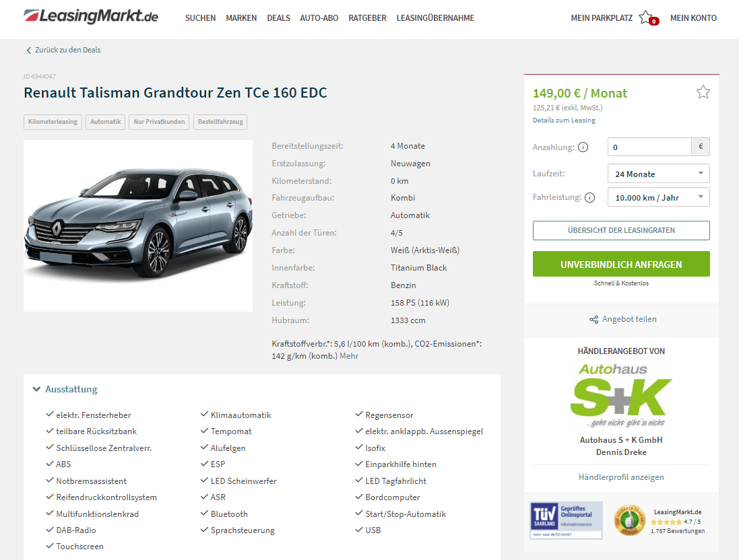Screen dimensions: 739x560
Task: Click the 158 PS (116 kW) value
Action: coord(420,303)
